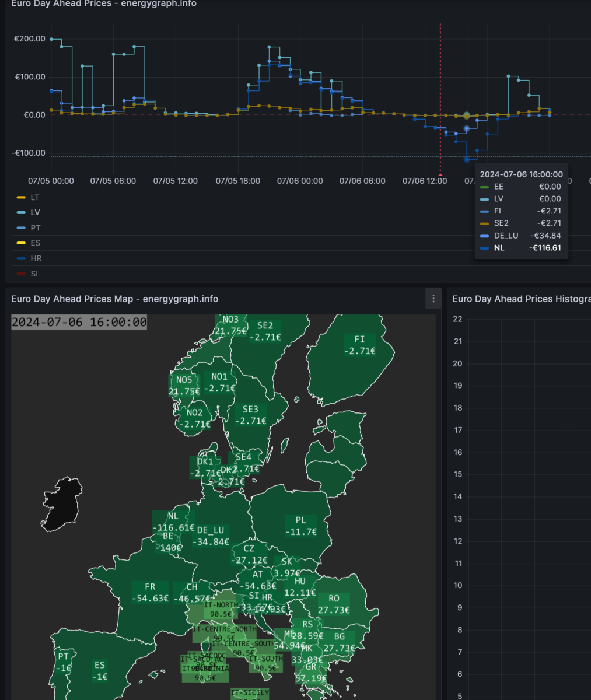Click the highlighted NL data point at -116.61
591x700 pixels.
tap(467, 159)
